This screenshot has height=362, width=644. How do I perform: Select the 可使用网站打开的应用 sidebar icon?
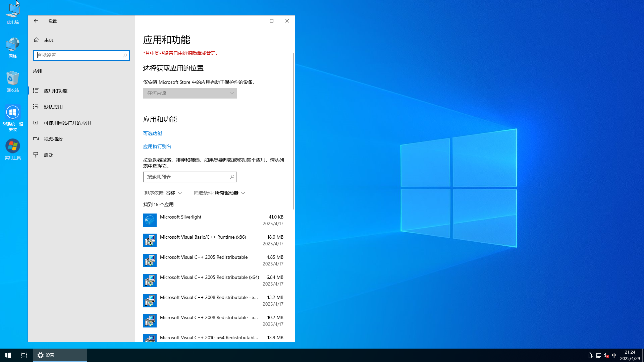(x=36, y=123)
